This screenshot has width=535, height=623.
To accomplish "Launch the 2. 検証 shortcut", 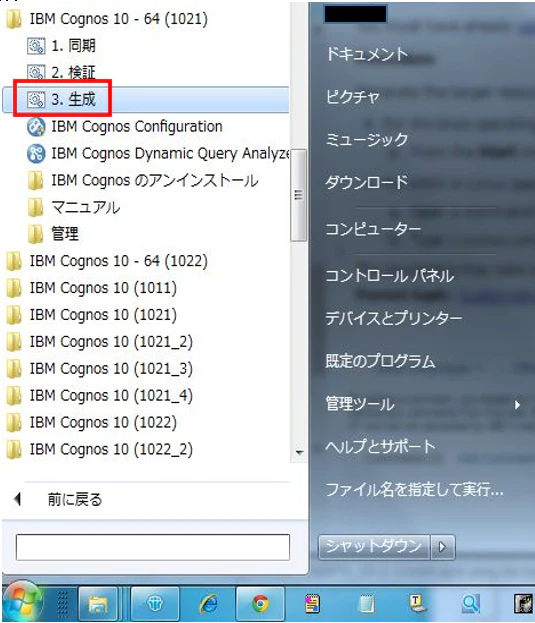I will [62, 72].
